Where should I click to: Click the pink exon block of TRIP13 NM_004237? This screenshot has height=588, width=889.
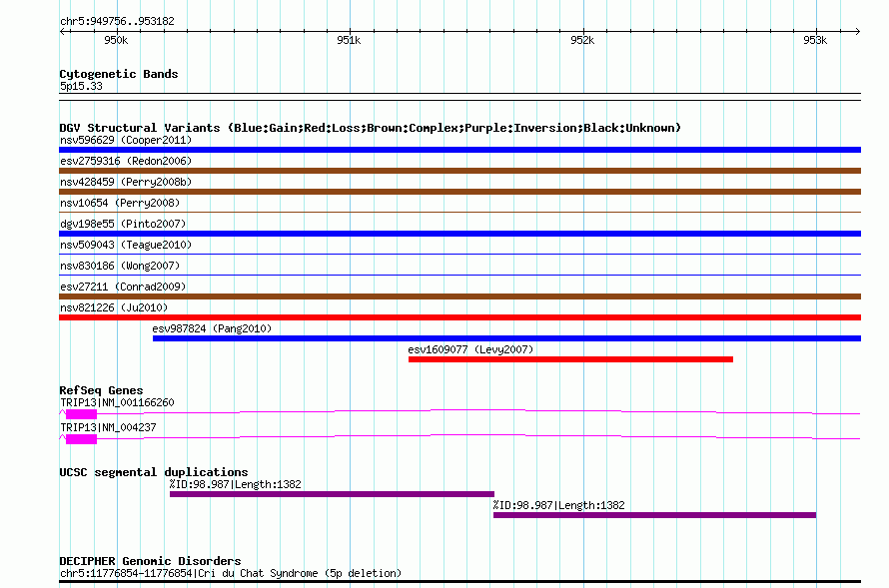pos(81,438)
